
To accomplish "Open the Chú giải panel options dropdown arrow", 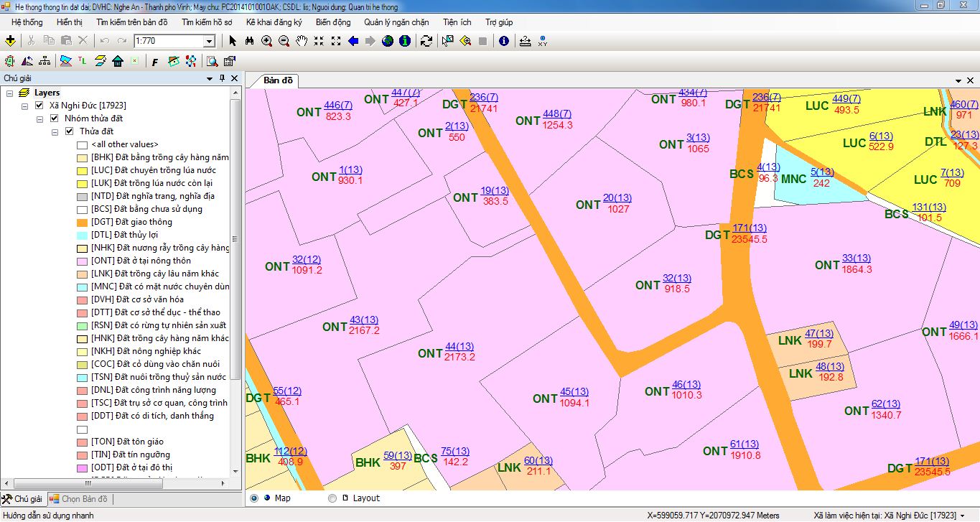I will pos(210,78).
